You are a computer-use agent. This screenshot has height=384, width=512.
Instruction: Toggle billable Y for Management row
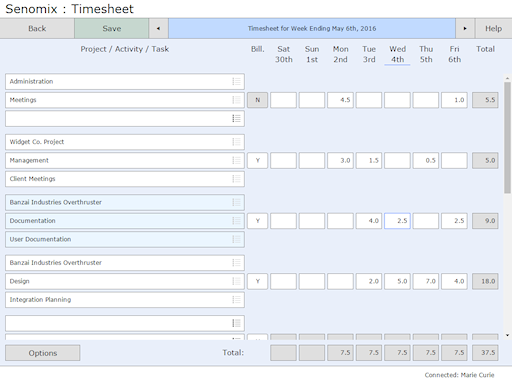pyautogui.click(x=257, y=160)
